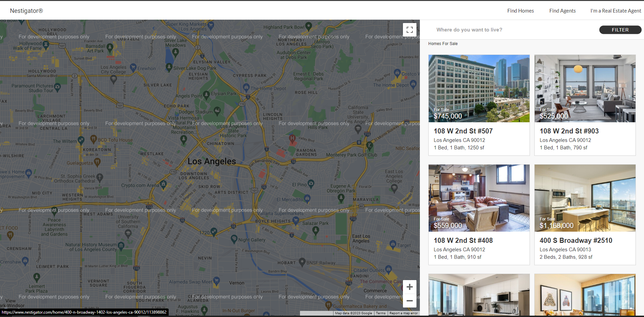This screenshot has width=644, height=317.
Task: Click 'Homes For Sale' heading text
Action: 443,44
